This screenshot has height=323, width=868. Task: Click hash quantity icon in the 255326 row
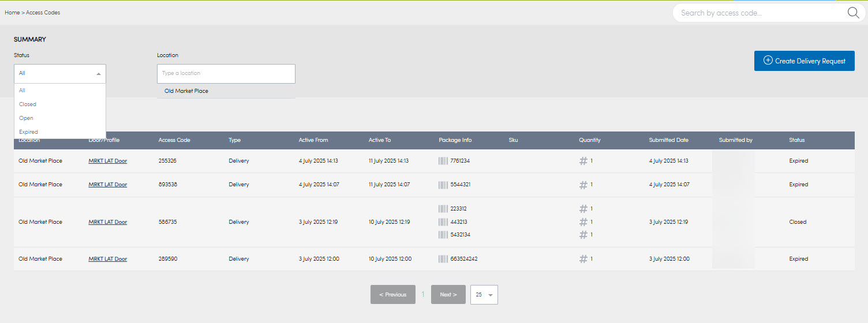pyautogui.click(x=583, y=161)
